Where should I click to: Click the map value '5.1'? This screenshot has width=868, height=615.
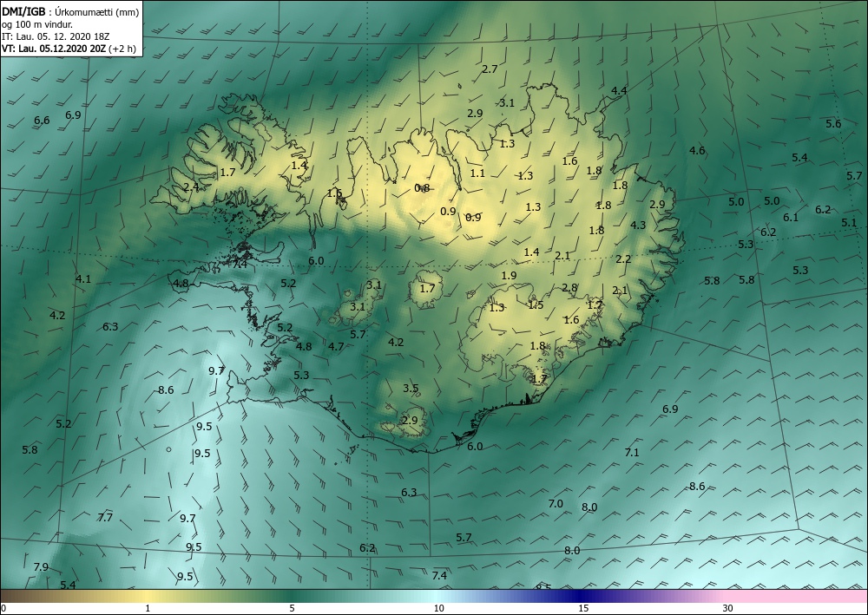tap(849, 223)
